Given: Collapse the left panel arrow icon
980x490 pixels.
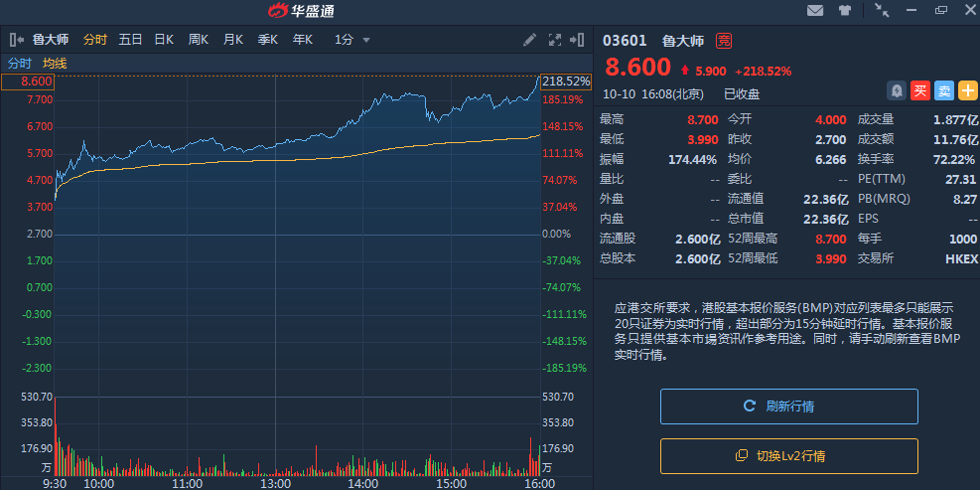Looking at the screenshot, I should pos(17,40).
